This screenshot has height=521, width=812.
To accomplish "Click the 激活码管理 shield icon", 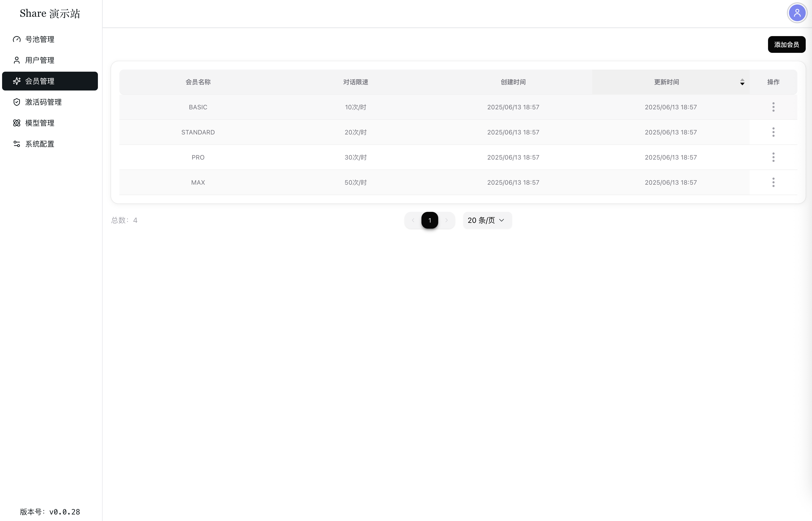I will (x=16, y=102).
